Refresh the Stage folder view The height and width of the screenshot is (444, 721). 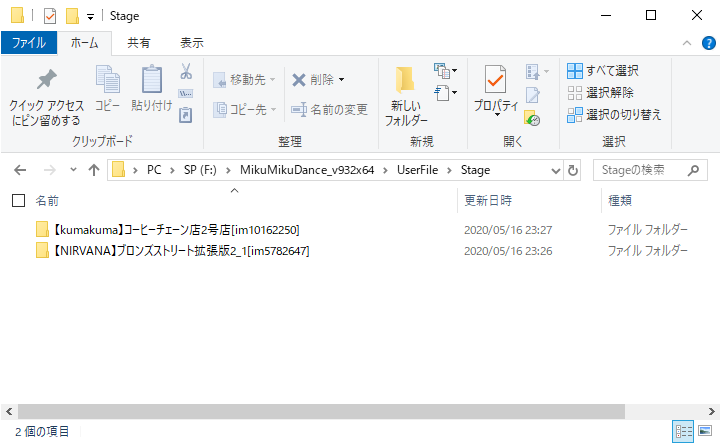tap(572, 171)
